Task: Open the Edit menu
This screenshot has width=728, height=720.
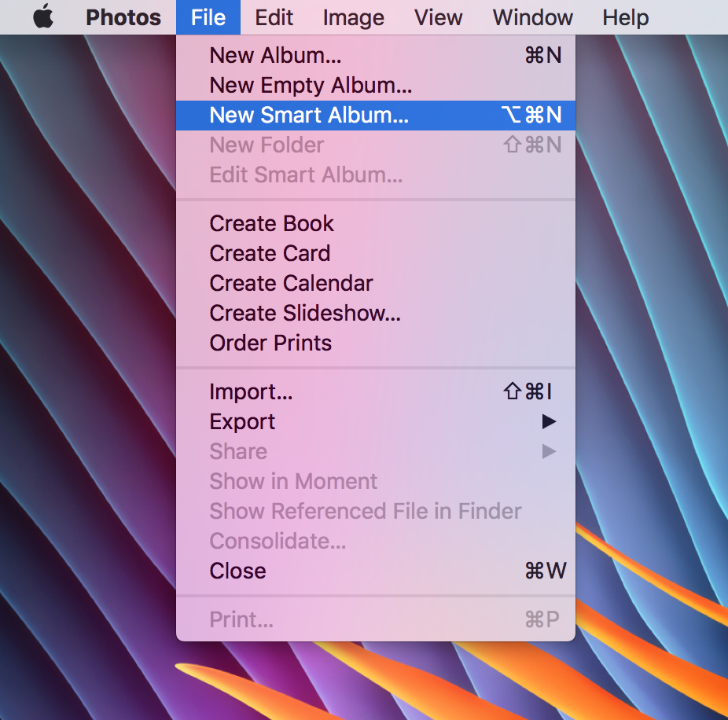Action: (274, 17)
